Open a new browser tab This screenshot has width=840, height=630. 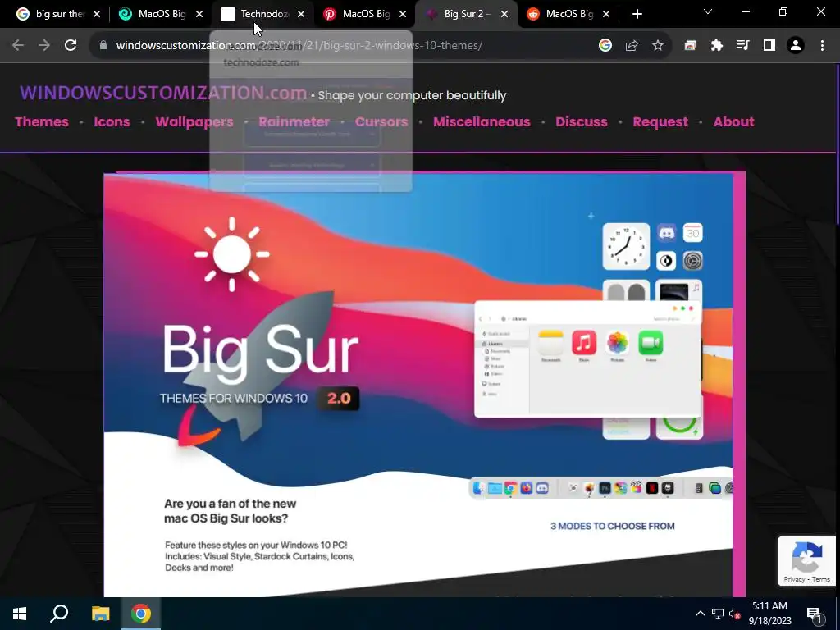(x=637, y=14)
